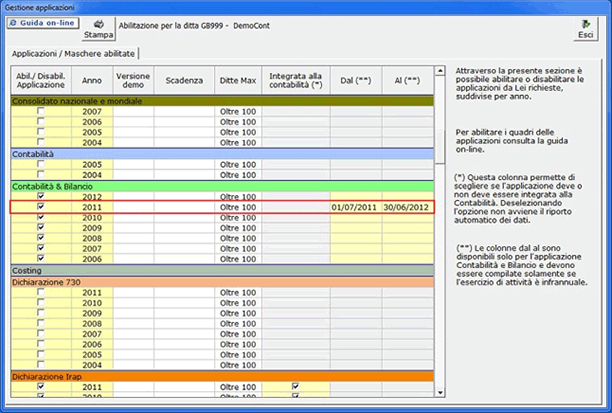
Task: Enable Dichiarazione 730 2010 checkbox
Action: pos(41,302)
